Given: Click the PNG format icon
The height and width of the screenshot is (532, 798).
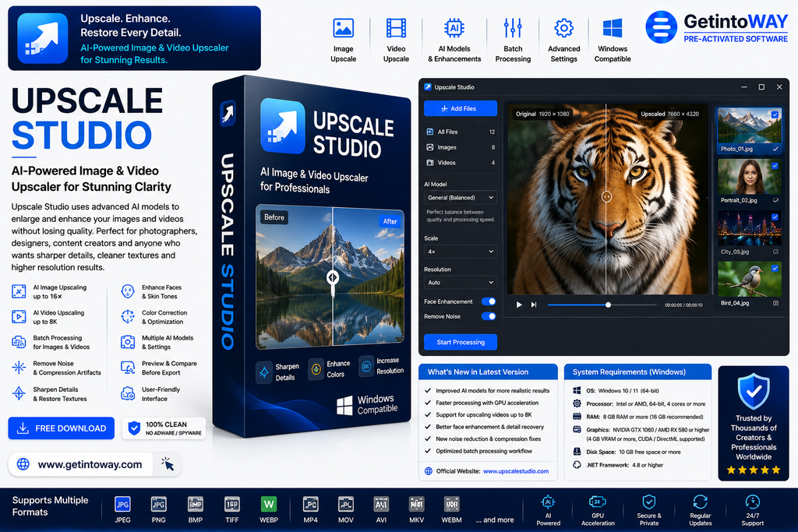Looking at the screenshot, I should 159,505.
